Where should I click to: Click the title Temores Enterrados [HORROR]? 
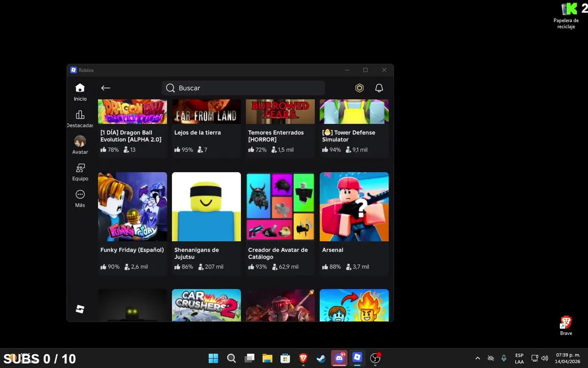coord(276,136)
